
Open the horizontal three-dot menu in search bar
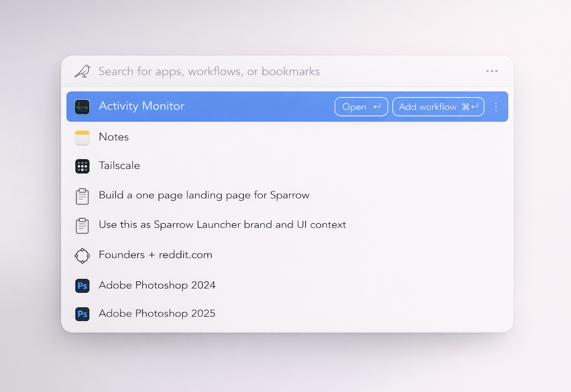pos(492,71)
